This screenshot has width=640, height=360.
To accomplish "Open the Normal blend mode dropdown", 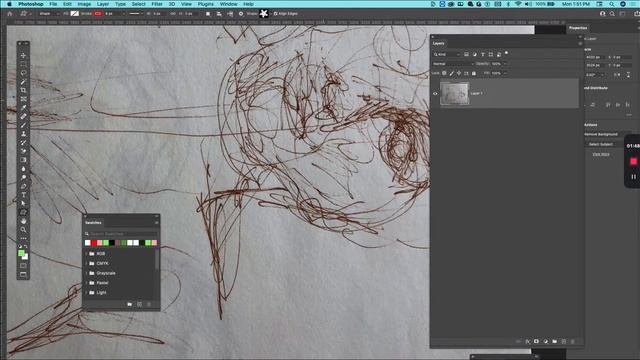I will (453, 64).
